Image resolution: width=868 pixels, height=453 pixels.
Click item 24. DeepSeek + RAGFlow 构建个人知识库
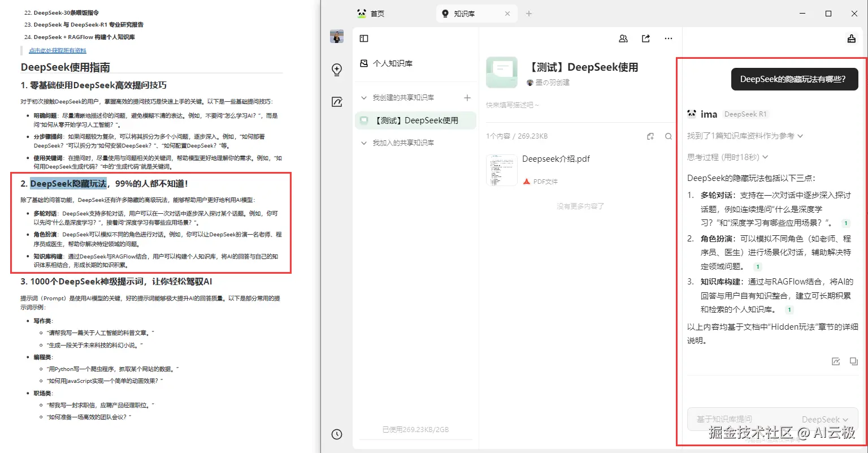80,37
